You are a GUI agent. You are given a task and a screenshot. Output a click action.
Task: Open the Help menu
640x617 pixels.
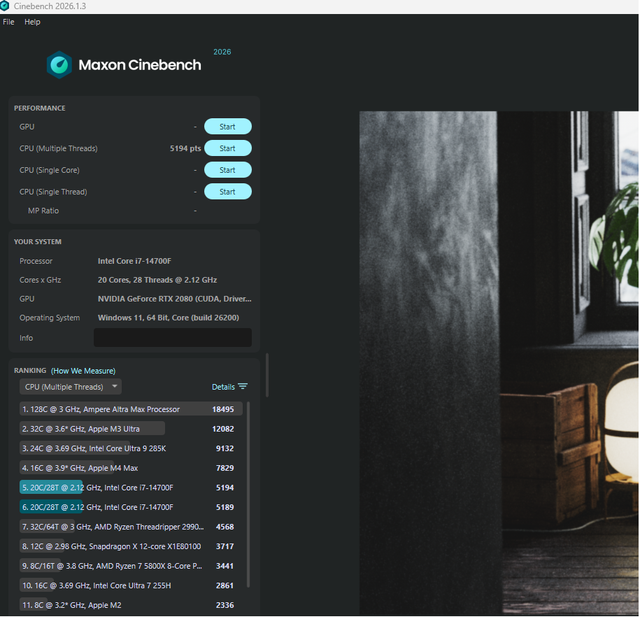(32, 22)
